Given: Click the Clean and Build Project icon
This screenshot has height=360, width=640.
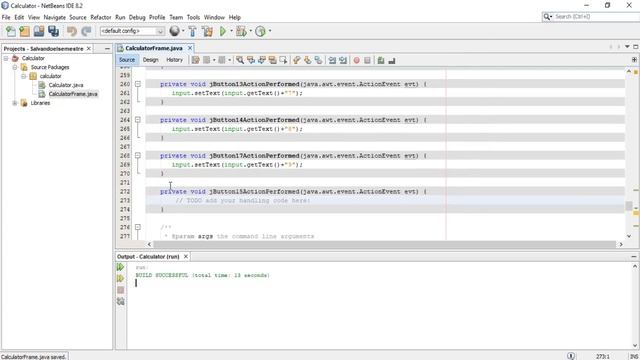Looking at the screenshot, I should (x=207, y=31).
